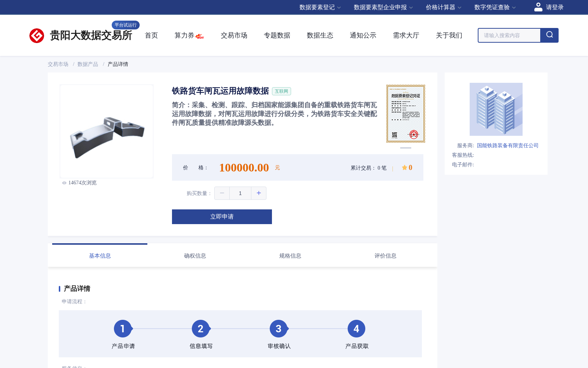Click the 产品详情 breadcrumb text

coord(118,64)
